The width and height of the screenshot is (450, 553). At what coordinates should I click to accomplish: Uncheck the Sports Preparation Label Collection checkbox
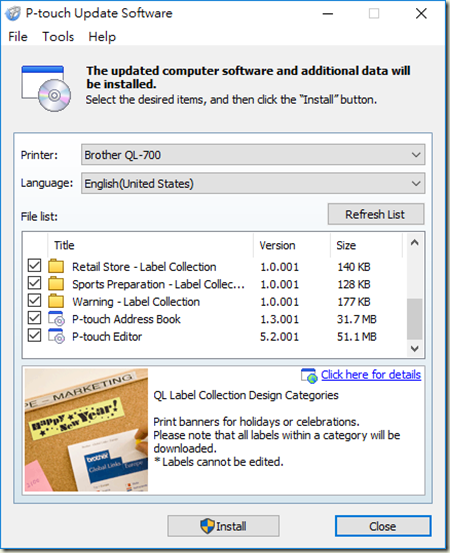34,283
